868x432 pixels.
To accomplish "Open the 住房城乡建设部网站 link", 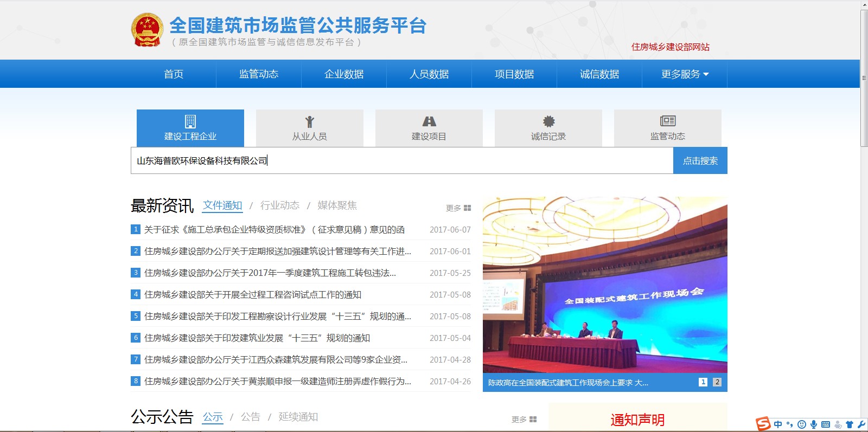I will click(670, 47).
